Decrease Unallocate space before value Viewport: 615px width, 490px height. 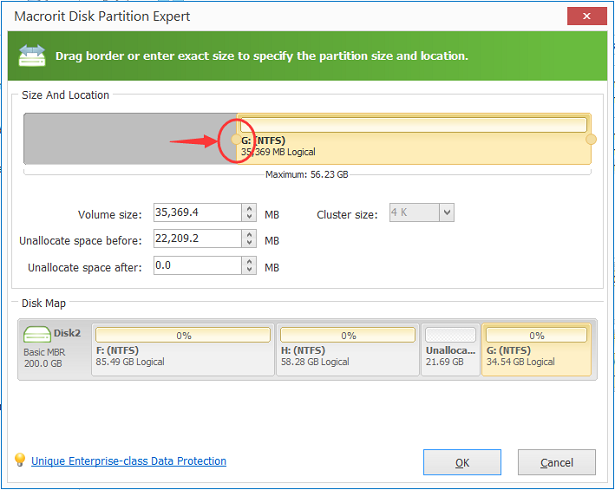(x=249, y=242)
